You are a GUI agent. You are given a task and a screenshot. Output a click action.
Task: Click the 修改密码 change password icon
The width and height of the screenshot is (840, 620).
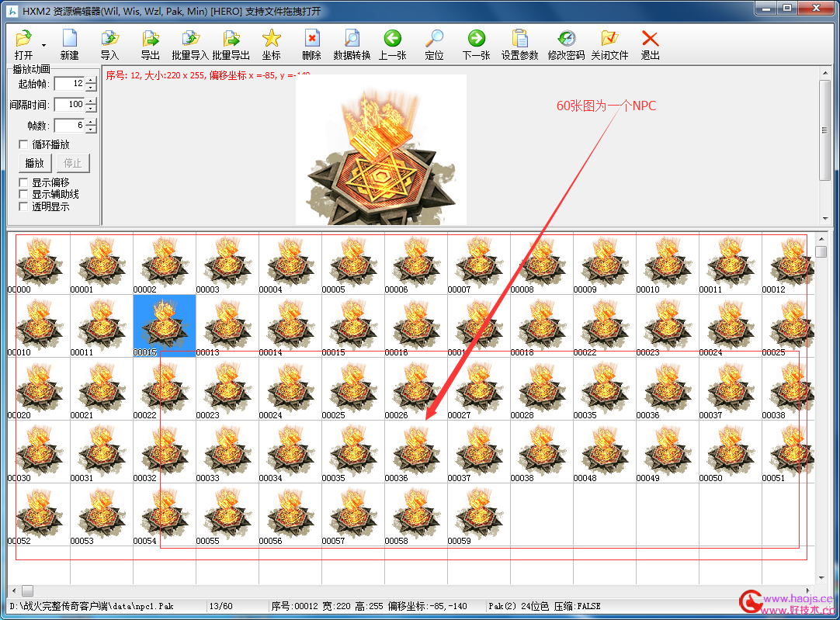[566, 39]
